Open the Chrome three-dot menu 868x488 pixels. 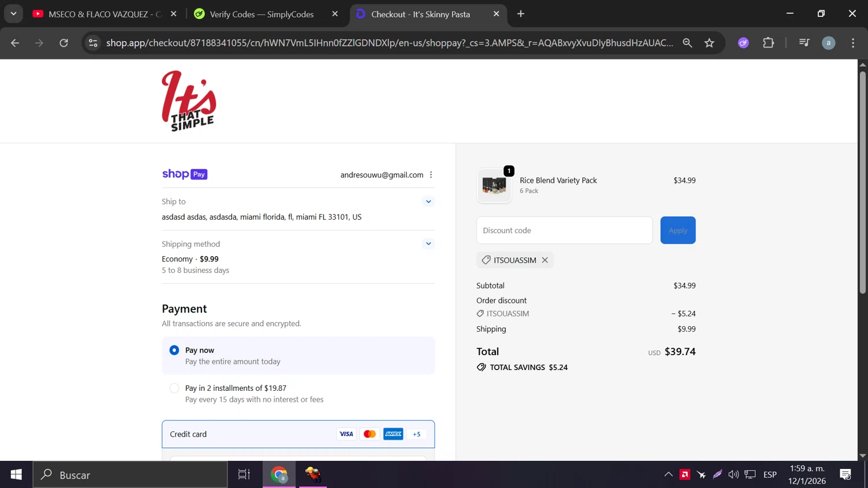[853, 43]
